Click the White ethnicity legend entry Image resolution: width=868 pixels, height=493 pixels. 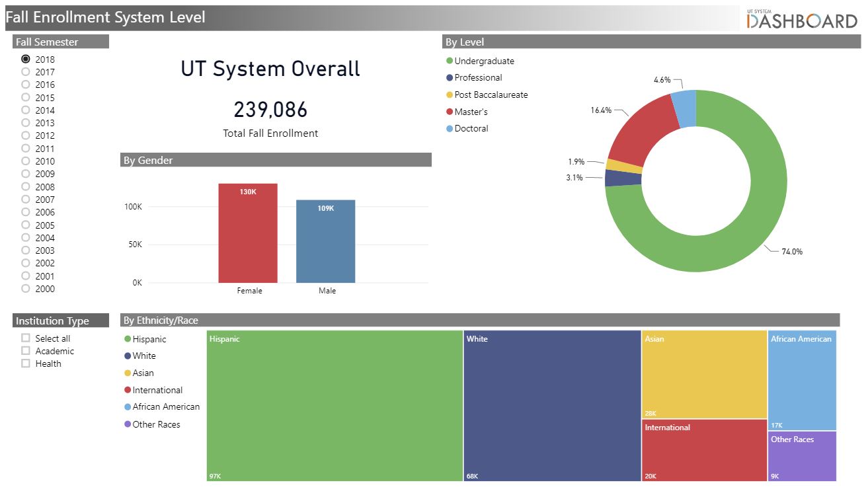[140, 356]
